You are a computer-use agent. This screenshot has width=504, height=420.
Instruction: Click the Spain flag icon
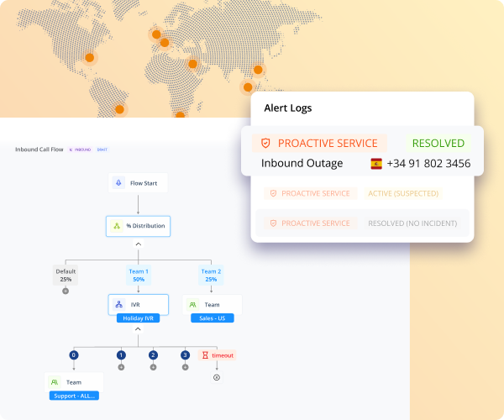[376, 164]
